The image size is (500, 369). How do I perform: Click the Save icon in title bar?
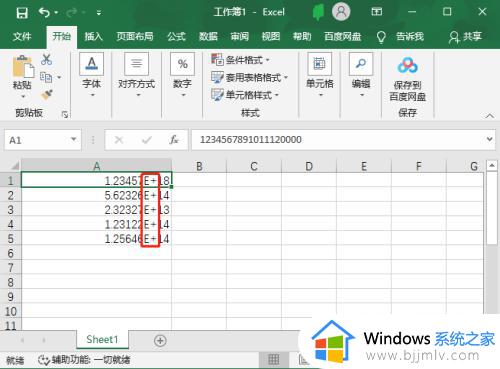click(22, 13)
